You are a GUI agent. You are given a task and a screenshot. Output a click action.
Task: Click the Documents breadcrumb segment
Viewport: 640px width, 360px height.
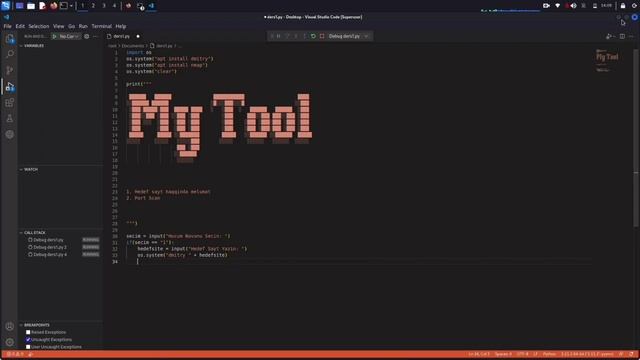133,46
